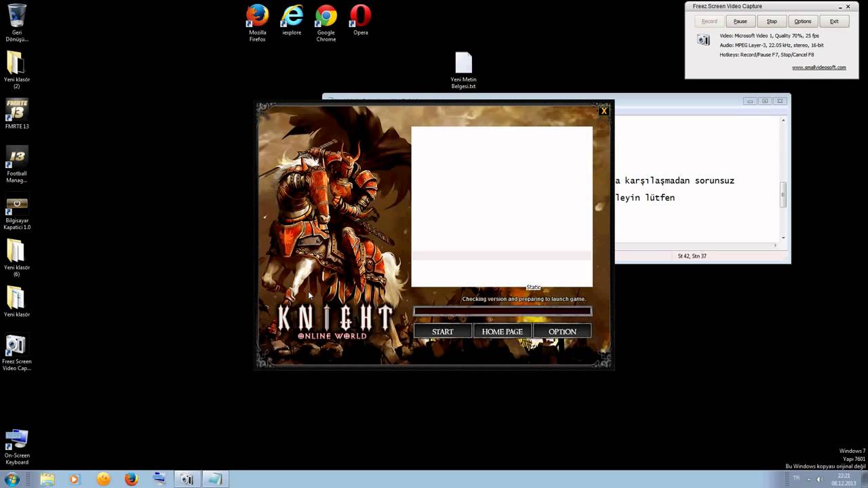This screenshot has height=488, width=868.
Task: Select the FMRTE 13 desktop shortcut
Action: [17, 114]
